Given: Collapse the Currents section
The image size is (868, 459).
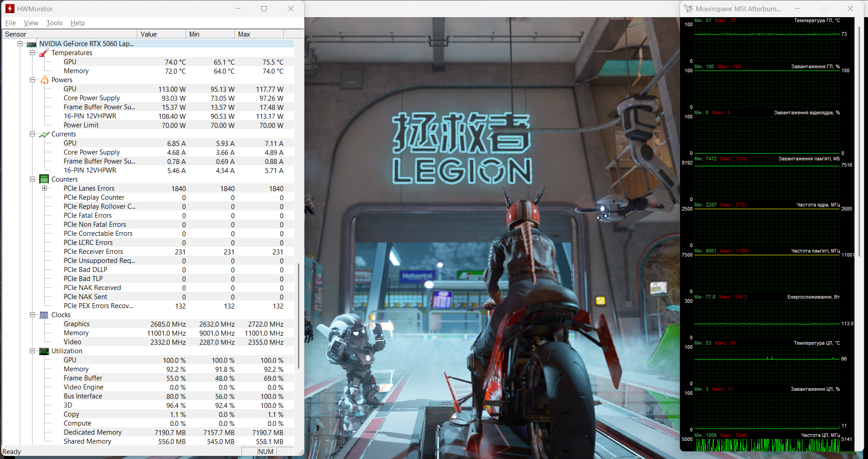Looking at the screenshot, I should [33, 134].
